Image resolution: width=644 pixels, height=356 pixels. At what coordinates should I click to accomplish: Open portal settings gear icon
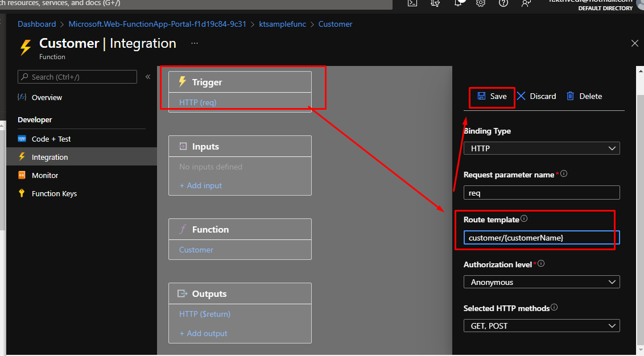(x=481, y=3)
